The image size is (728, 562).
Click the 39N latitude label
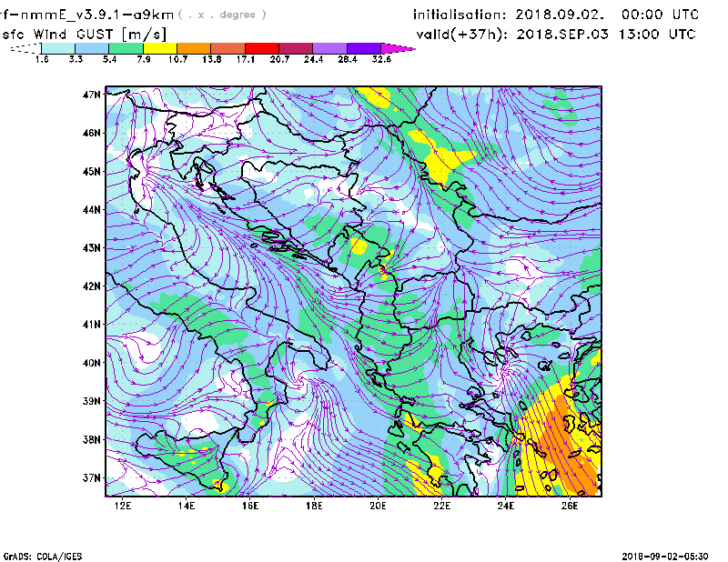point(92,401)
